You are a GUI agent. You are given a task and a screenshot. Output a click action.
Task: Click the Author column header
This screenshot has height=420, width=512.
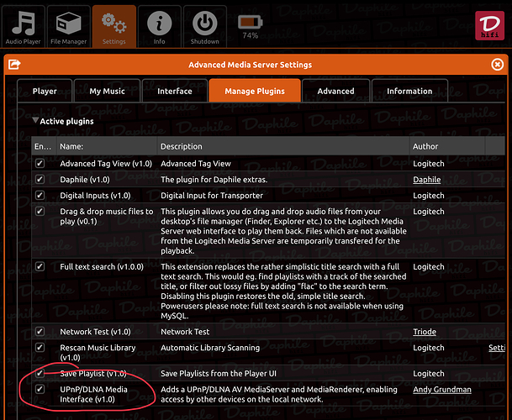[447, 146]
